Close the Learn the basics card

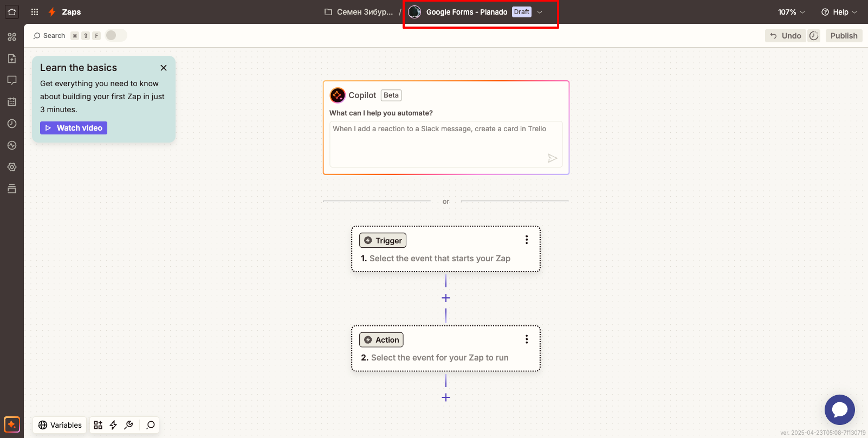(164, 68)
